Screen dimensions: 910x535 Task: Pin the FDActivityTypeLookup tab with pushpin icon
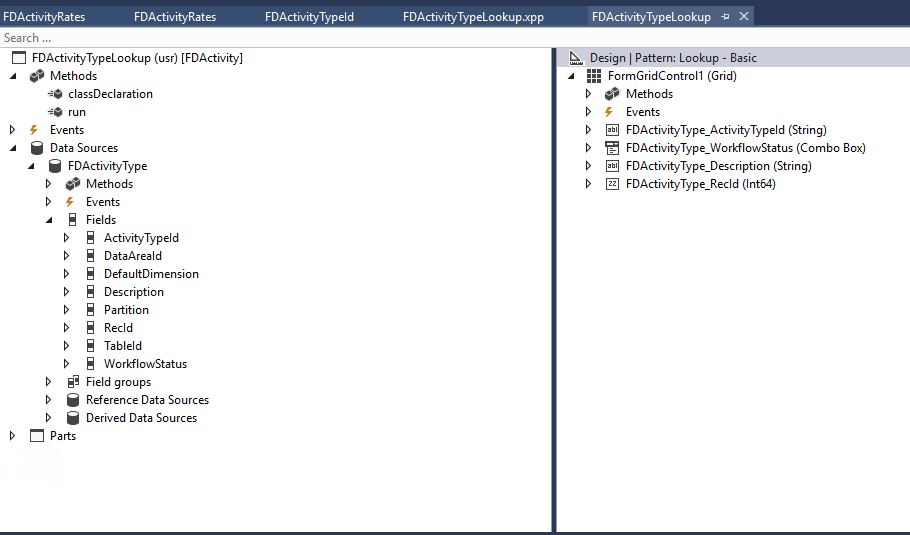click(725, 17)
